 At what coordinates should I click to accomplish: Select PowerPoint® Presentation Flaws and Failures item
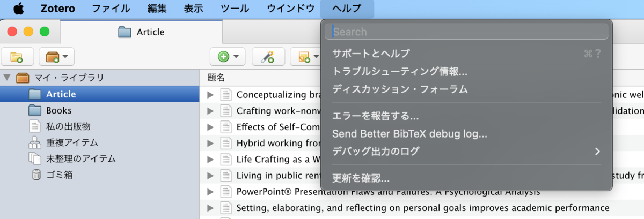click(x=388, y=191)
